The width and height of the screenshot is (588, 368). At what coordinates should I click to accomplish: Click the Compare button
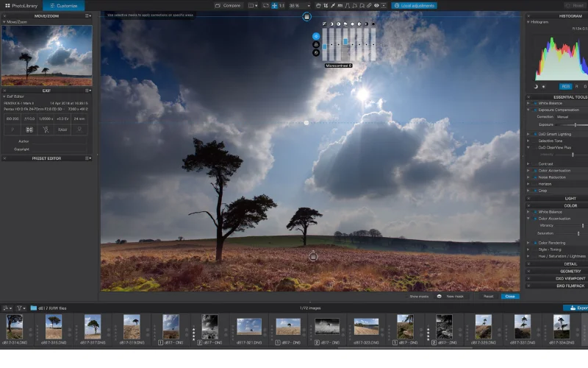click(227, 6)
